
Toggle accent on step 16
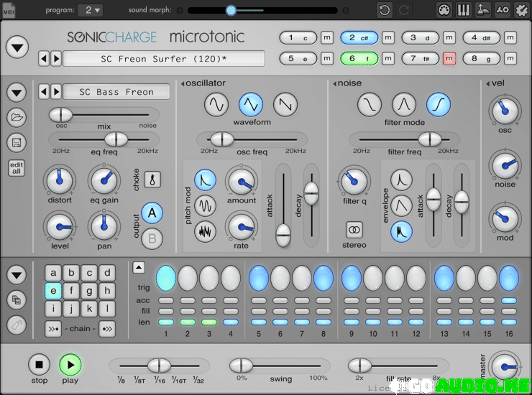pyautogui.click(x=509, y=300)
